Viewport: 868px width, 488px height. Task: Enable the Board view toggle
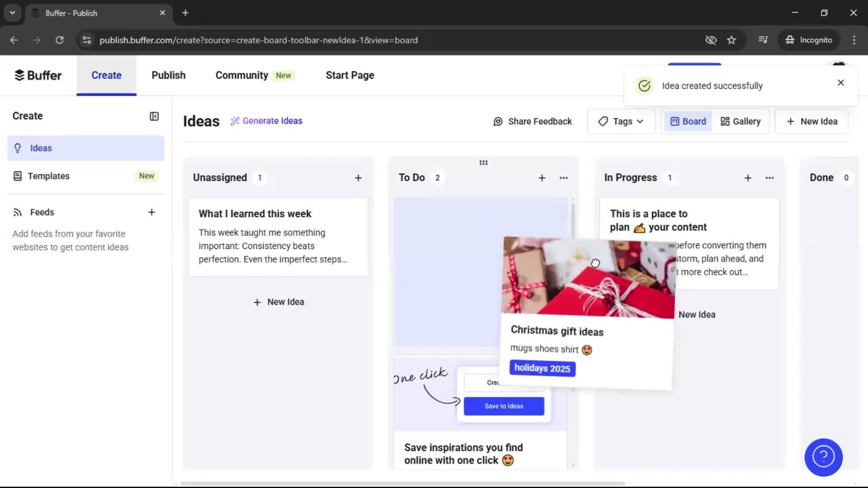click(x=688, y=121)
